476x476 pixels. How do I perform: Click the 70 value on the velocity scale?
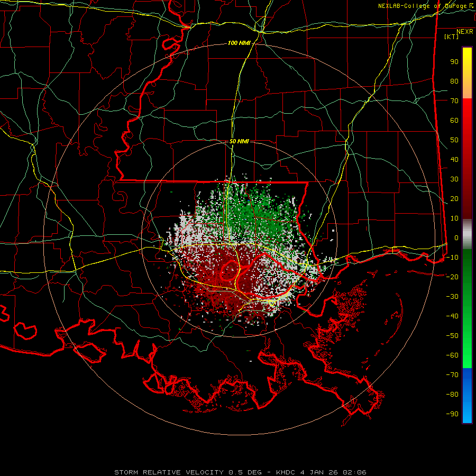tap(454, 101)
